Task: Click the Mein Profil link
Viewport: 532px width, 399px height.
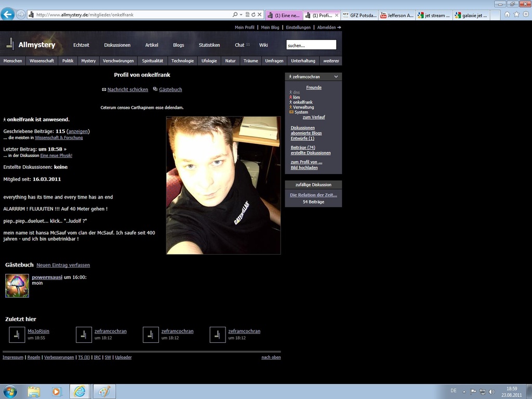Action: pyautogui.click(x=245, y=28)
